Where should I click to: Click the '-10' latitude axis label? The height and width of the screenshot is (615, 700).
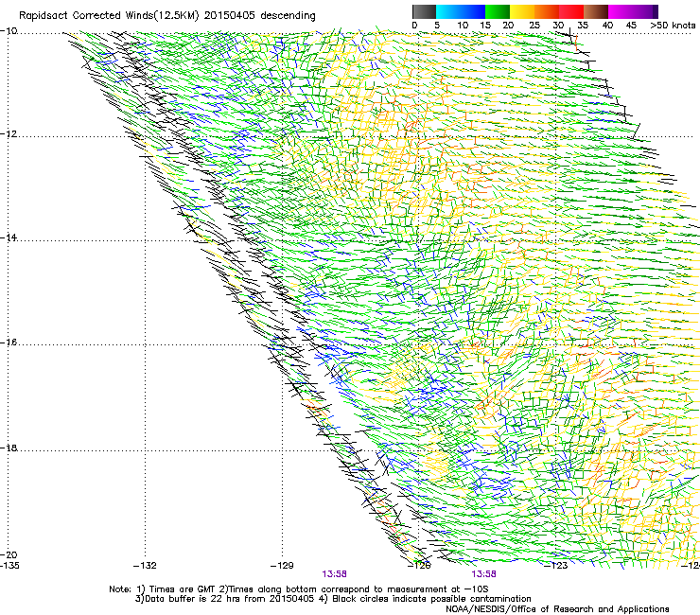(x=9, y=31)
